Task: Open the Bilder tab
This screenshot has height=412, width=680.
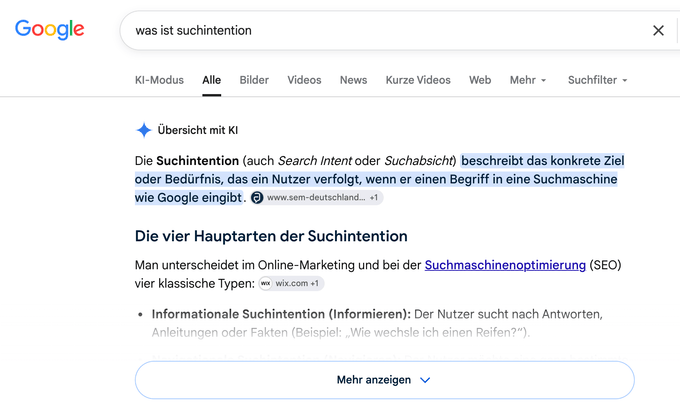Action: click(254, 80)
